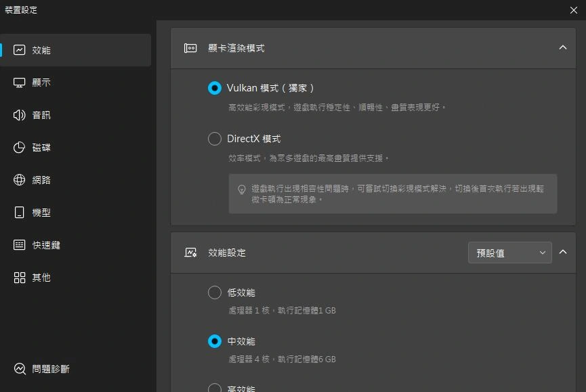
Task: Enable 低效能 performance level
Action: (x=215, y=292)
